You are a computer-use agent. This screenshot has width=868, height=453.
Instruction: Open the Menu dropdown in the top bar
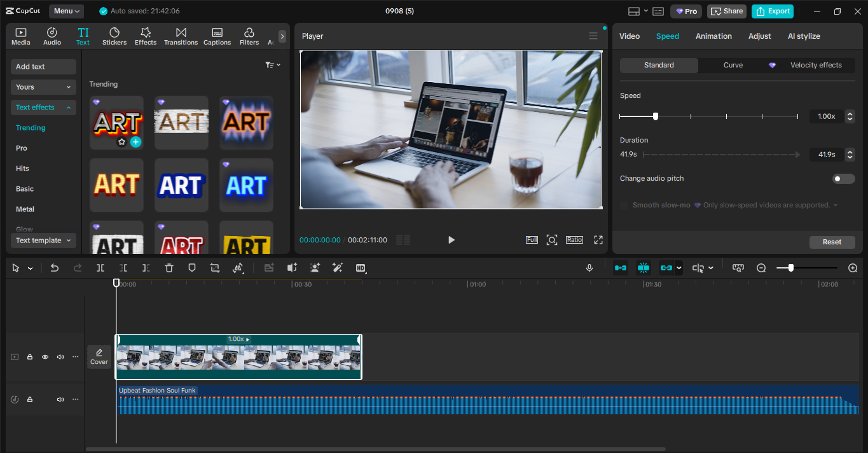65,11
